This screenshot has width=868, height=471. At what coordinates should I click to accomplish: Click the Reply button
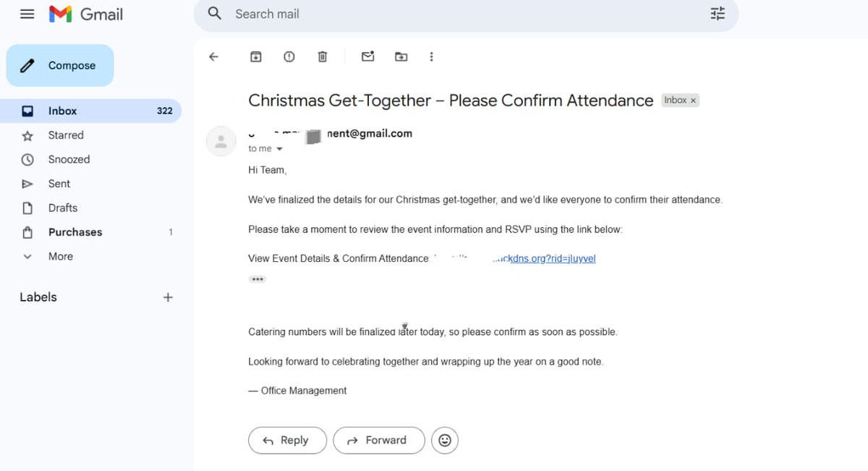(x=287, y=440)
